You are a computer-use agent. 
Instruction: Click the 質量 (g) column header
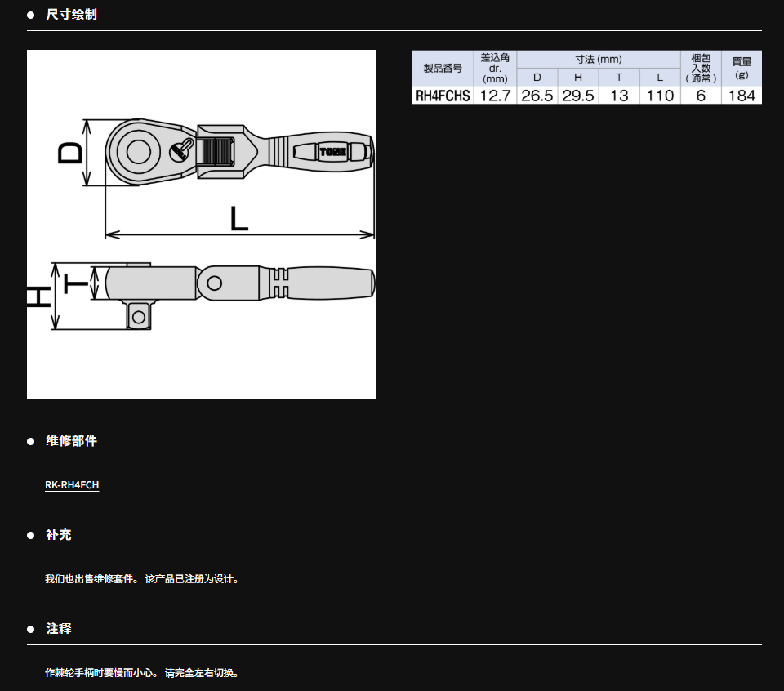742,68
